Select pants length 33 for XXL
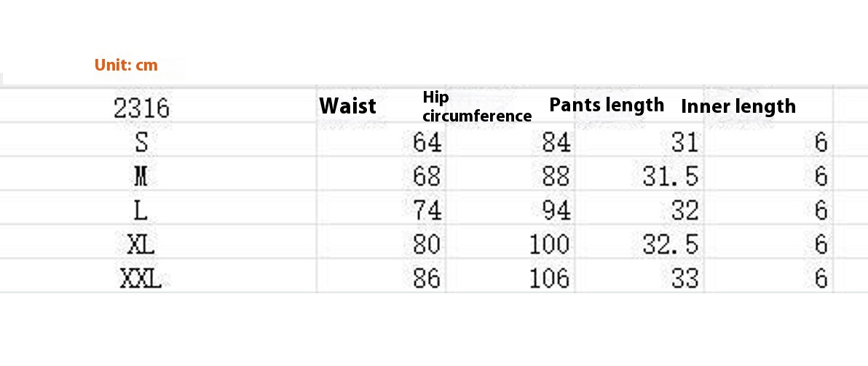868x366 pixels. (x=684, y=279)
